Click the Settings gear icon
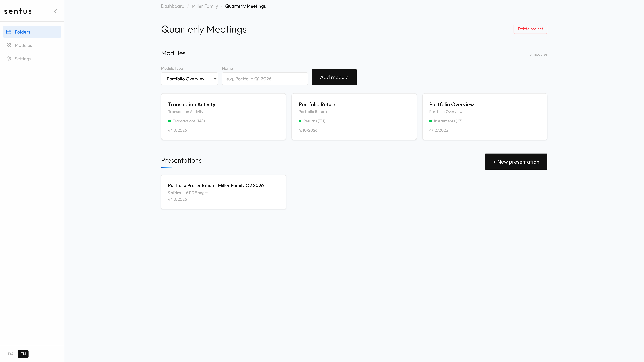Screen dimensions: 644x362 point(9,59)
